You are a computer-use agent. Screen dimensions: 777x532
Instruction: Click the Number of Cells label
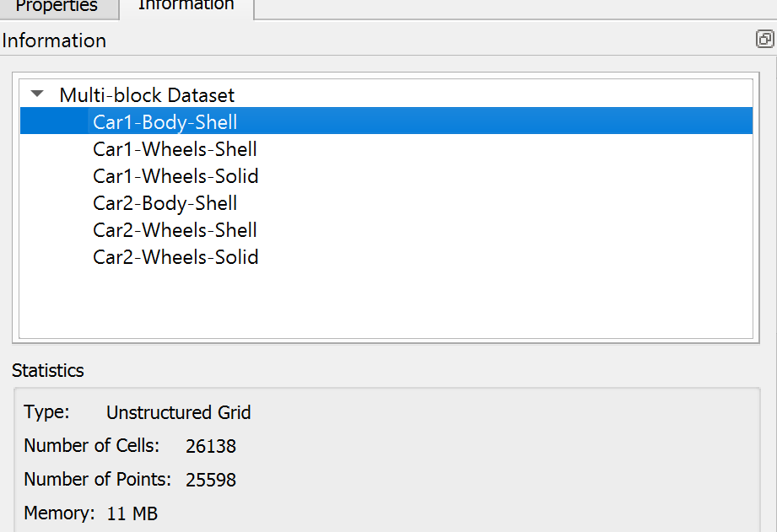(92, 445)
